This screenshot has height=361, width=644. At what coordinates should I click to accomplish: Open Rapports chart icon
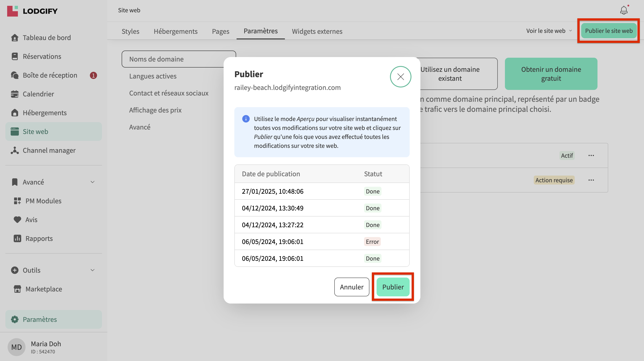click(x=17, y=238)
